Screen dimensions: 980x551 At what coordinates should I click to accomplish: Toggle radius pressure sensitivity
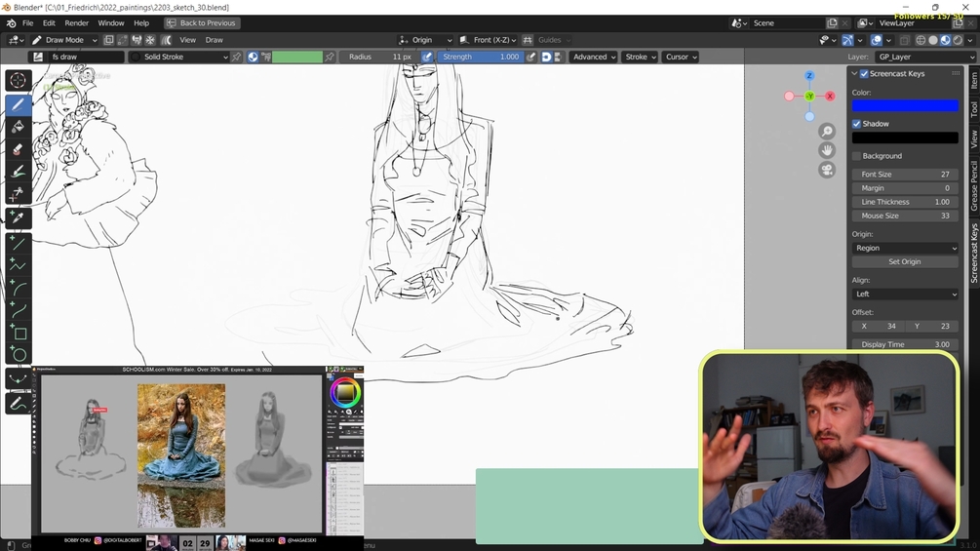click(426, 57)
